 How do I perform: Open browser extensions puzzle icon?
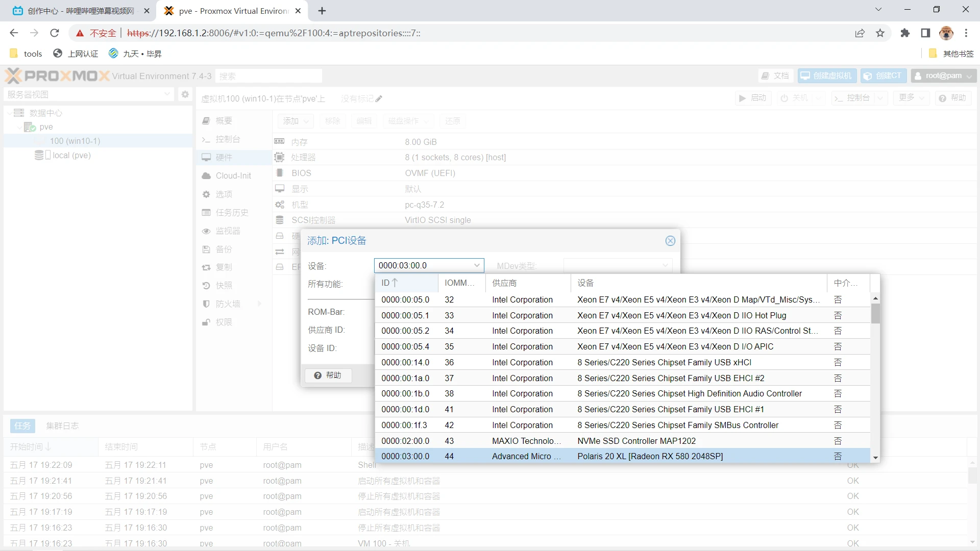click(905, 33)
